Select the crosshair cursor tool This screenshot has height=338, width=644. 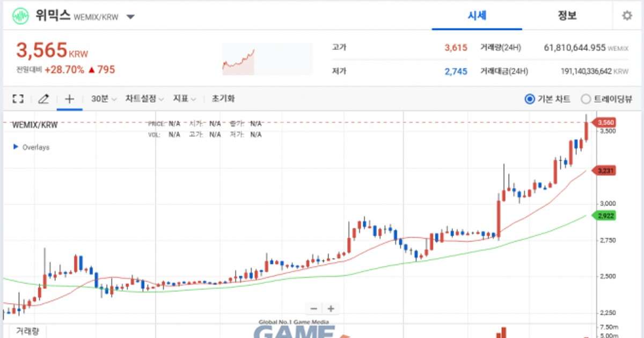click(69, 99)
